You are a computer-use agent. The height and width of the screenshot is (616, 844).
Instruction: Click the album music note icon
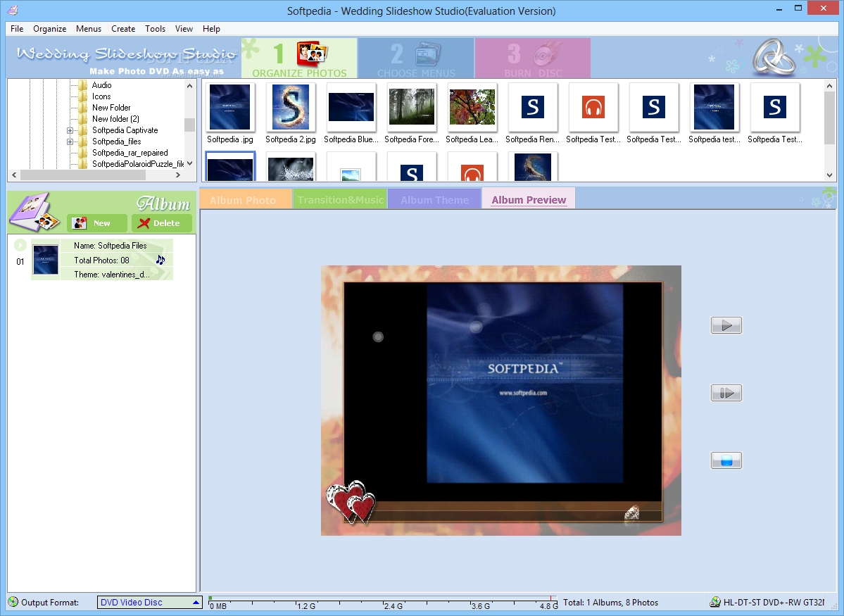[x=160, y=260]
